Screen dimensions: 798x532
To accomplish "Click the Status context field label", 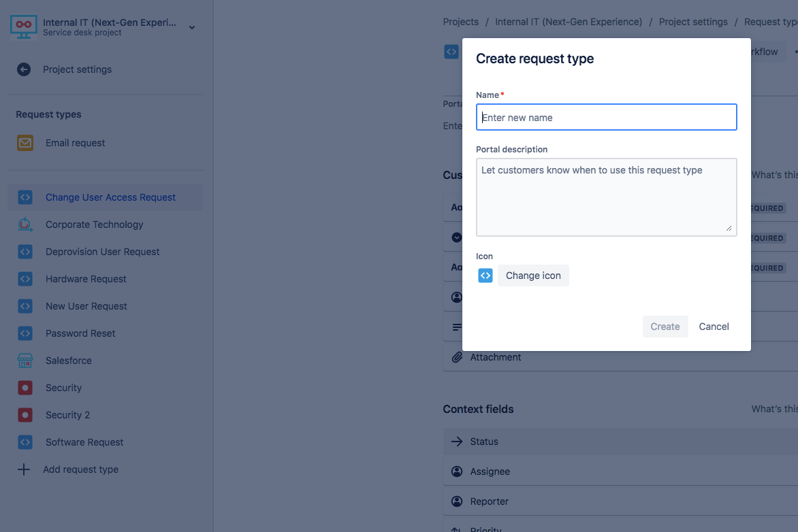I will pyautogui.click(x=484, y=442).
